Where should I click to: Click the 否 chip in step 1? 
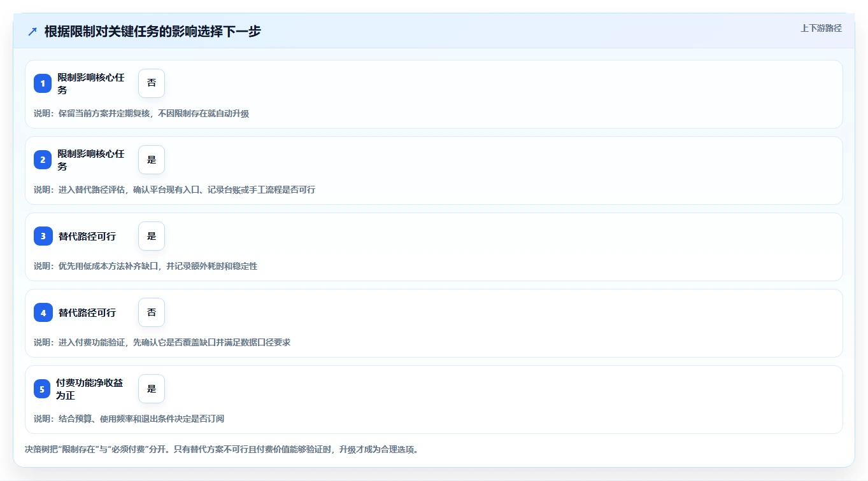click(152, 83)
